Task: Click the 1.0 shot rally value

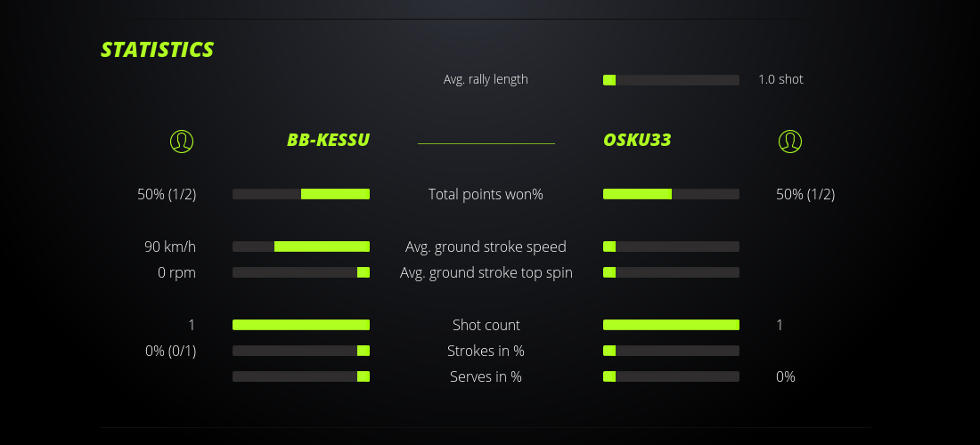Action: pos(780,79)
